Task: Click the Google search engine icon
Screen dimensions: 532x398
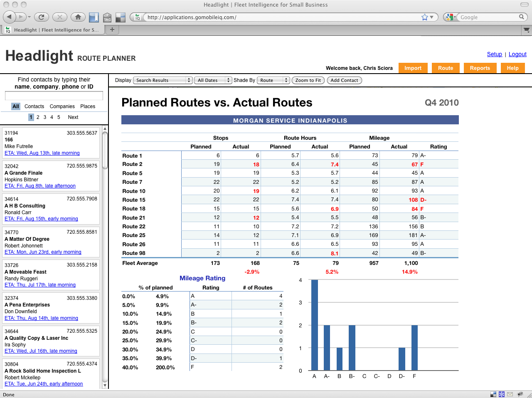Action: (450, 17)
